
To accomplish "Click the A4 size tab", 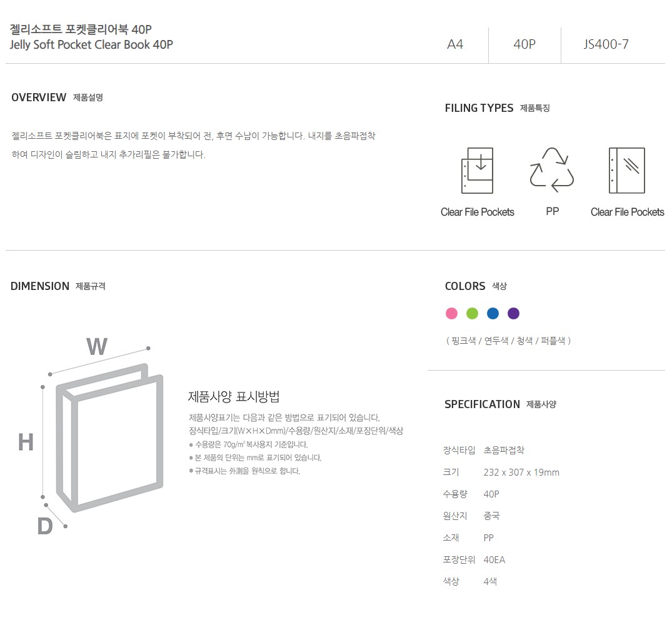I will [x=455, y=44].
